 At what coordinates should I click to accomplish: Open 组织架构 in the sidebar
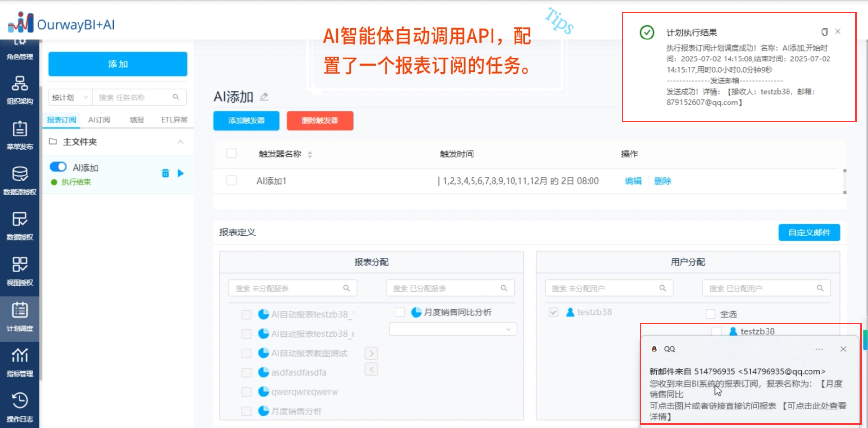coord(20,90)
